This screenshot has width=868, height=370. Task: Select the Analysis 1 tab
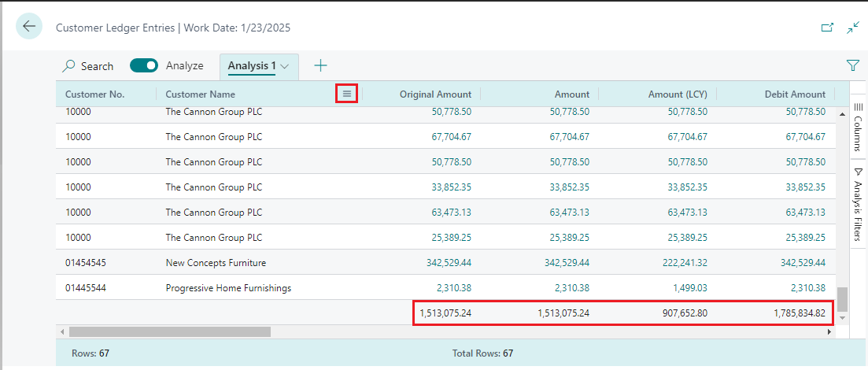253,66
